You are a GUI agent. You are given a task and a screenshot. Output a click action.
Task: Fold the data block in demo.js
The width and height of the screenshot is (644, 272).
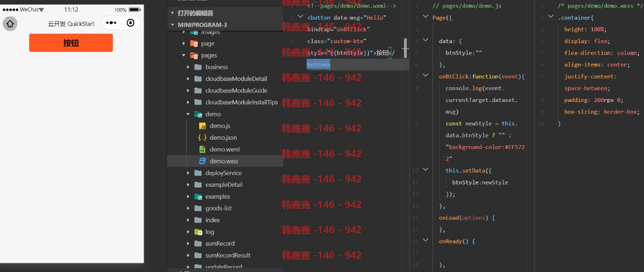(426, 41)
